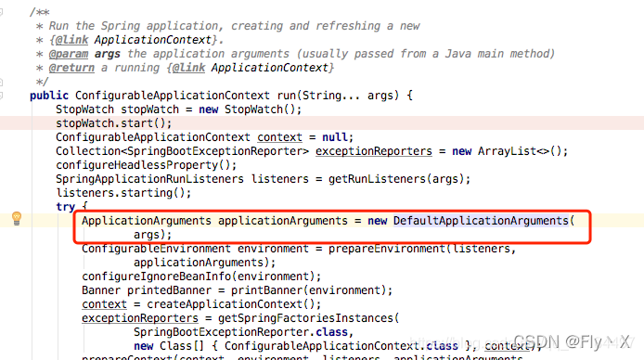Click the fold marker at Javadoc end

[1, 82]
